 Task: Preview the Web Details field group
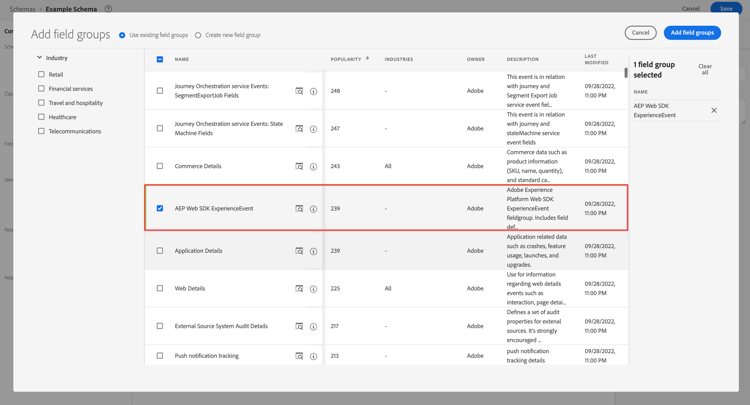pyautogui.click(x=299, y=288)
